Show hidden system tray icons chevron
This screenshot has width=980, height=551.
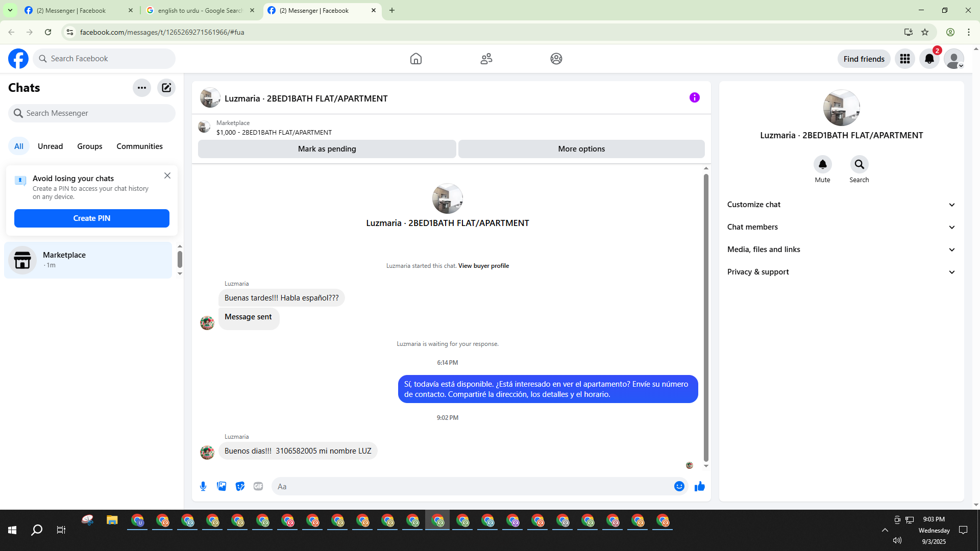[x=885, y=530]
